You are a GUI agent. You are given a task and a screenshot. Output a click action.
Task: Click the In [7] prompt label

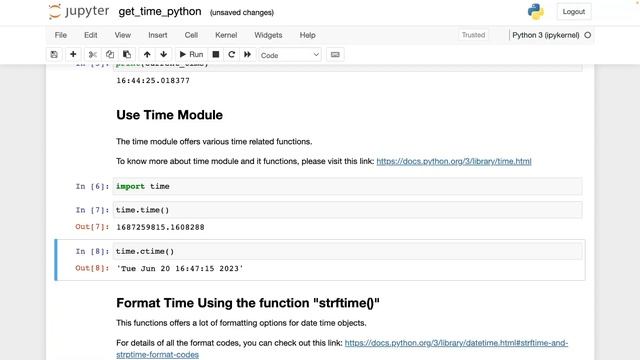(x=92, y=210)
